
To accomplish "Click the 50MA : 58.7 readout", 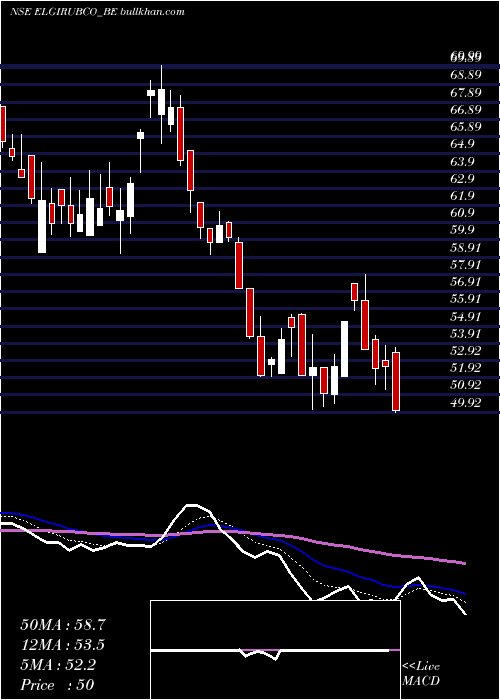I will (x=63, y=625).
